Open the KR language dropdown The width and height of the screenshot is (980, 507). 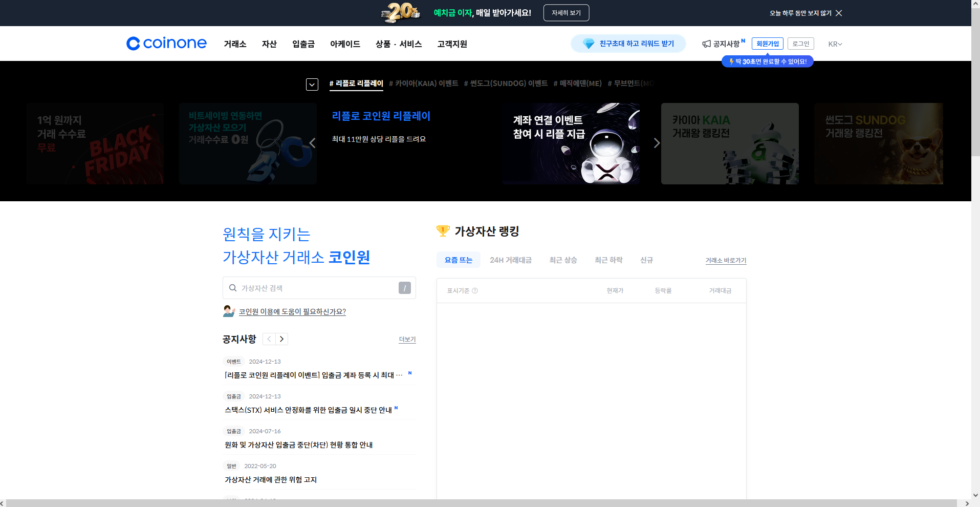(x=835, y=44)
